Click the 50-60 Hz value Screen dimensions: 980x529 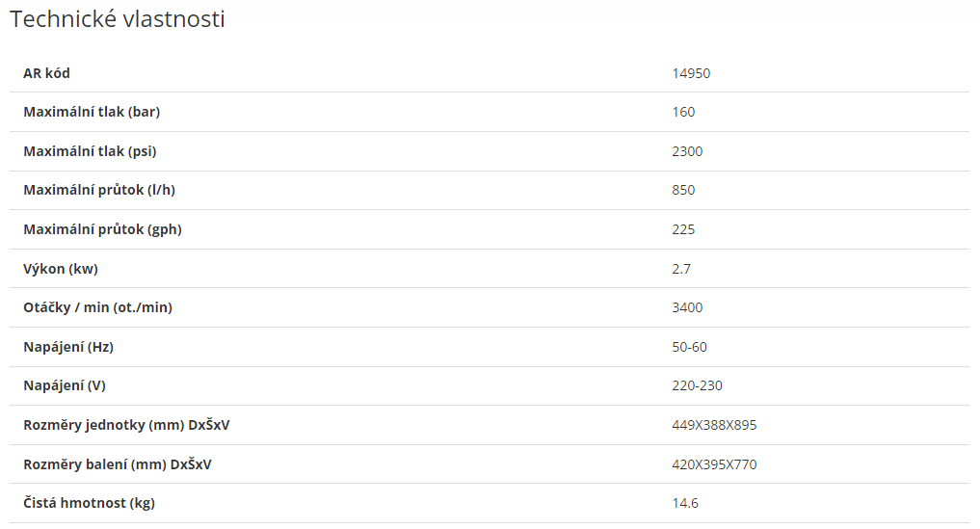point(689,347)
